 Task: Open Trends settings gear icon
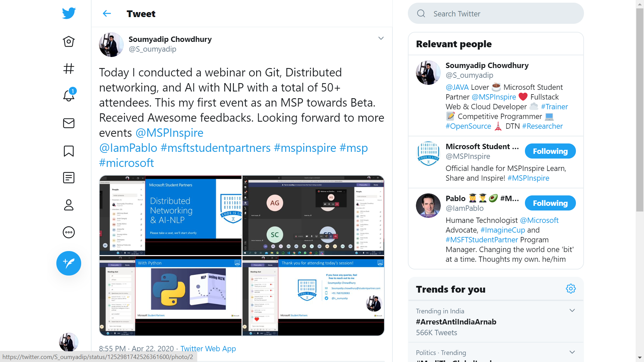tap(571, 289)
